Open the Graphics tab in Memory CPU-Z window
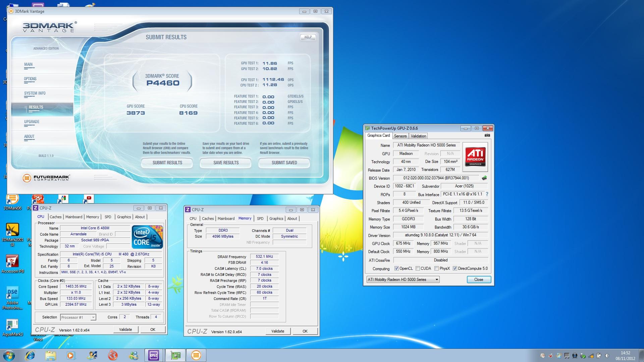Image resolution: width=644 pixels, height=362 pixels. point(276,219)
